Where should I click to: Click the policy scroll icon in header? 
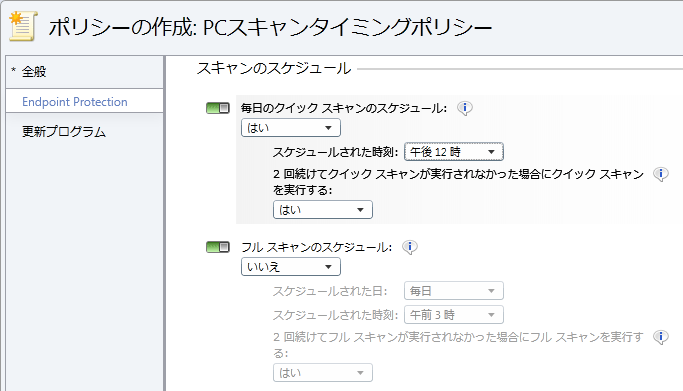[x=23, y=27]
